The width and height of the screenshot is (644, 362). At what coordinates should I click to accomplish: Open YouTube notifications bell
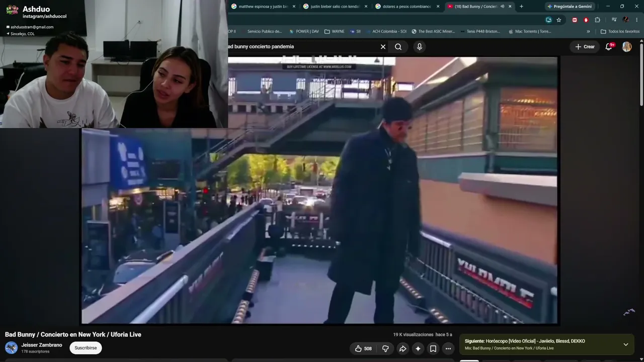pyautogui.click(x=609, y=47)
